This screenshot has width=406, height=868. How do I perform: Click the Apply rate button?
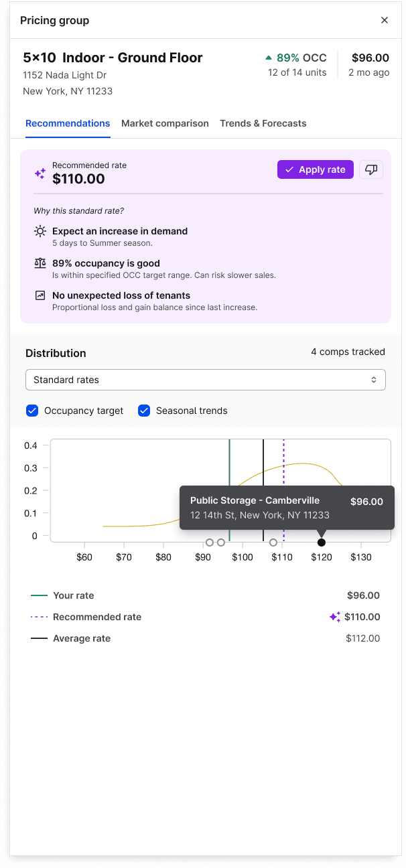click(316, 169)
